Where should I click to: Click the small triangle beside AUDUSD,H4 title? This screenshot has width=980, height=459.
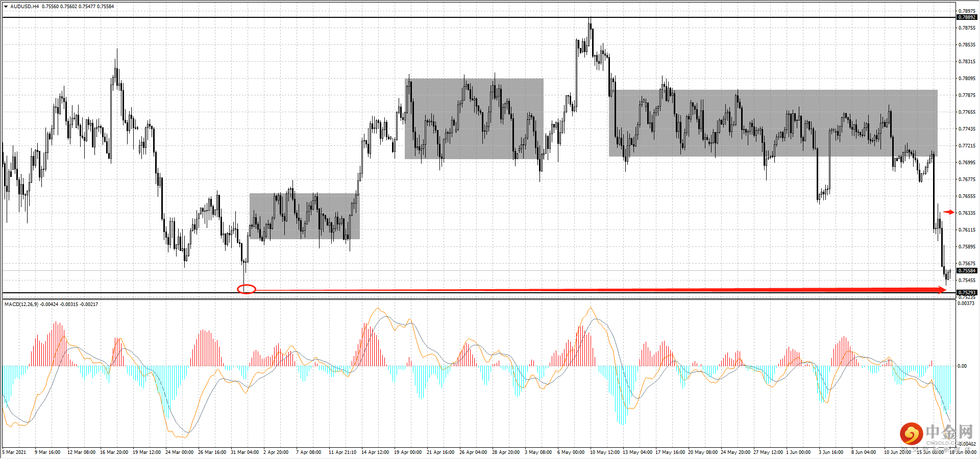point(6,7)
